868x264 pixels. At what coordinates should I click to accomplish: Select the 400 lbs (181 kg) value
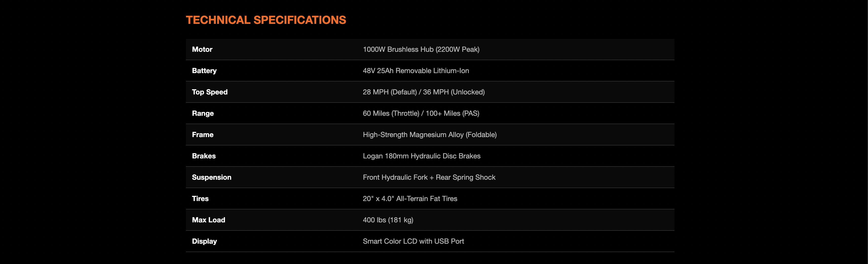[388, 219]
